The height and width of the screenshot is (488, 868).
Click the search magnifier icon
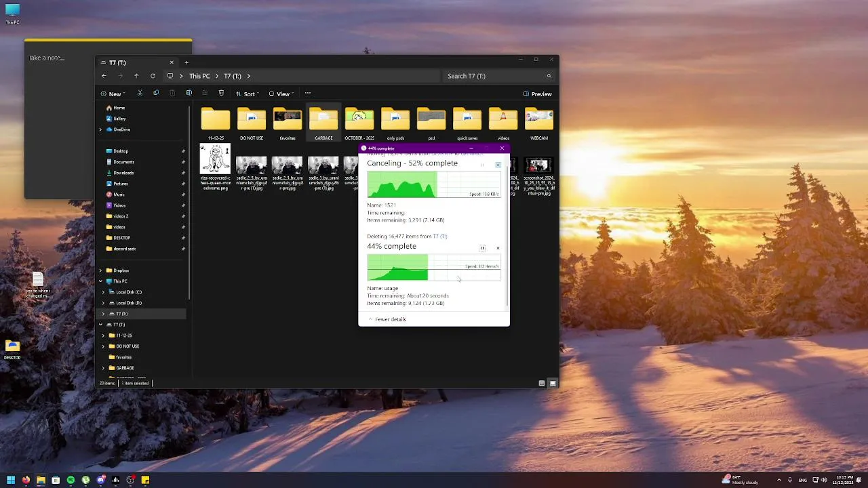(549, 76)
